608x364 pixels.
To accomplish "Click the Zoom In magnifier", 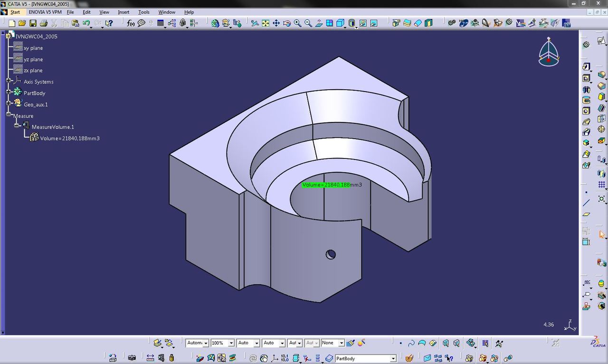I will (x=297, y=23).
